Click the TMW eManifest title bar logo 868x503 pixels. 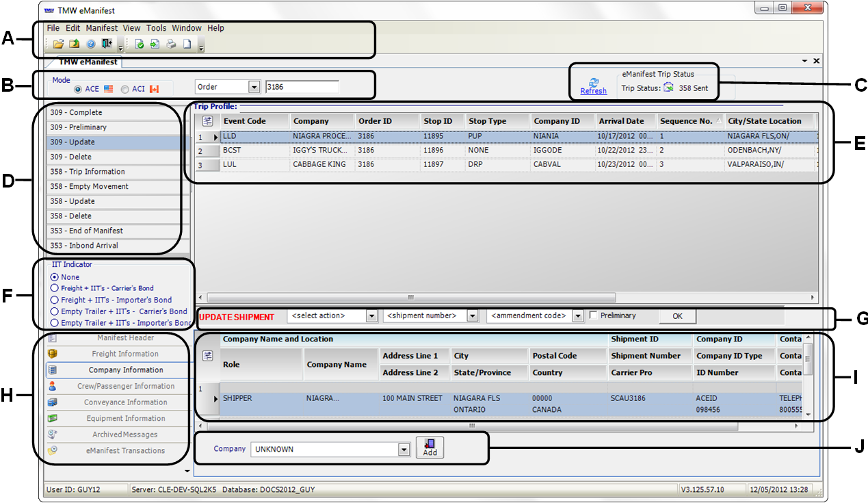[49, 10]
